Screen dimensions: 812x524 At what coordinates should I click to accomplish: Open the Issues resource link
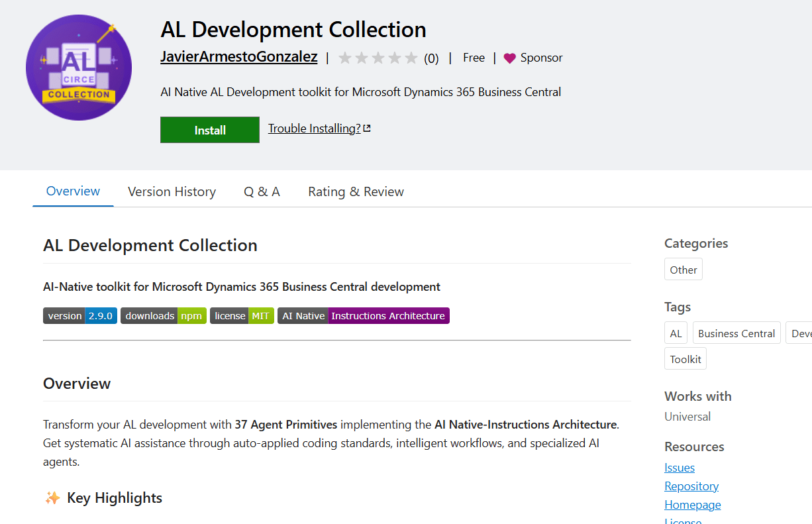click(x=680, y=468)
